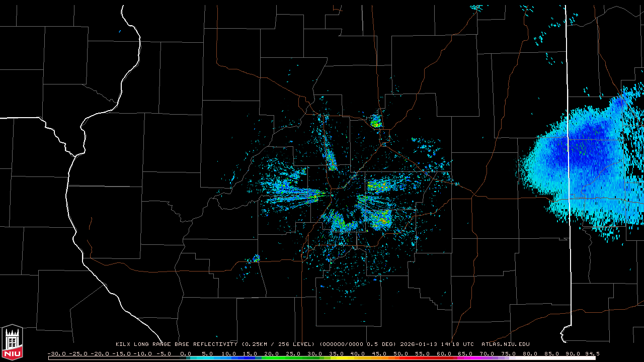This screenshot has height=362, width=644.
Task: Click the 50.0 dBZ red color on scale
Action: [x=401, y=358]
